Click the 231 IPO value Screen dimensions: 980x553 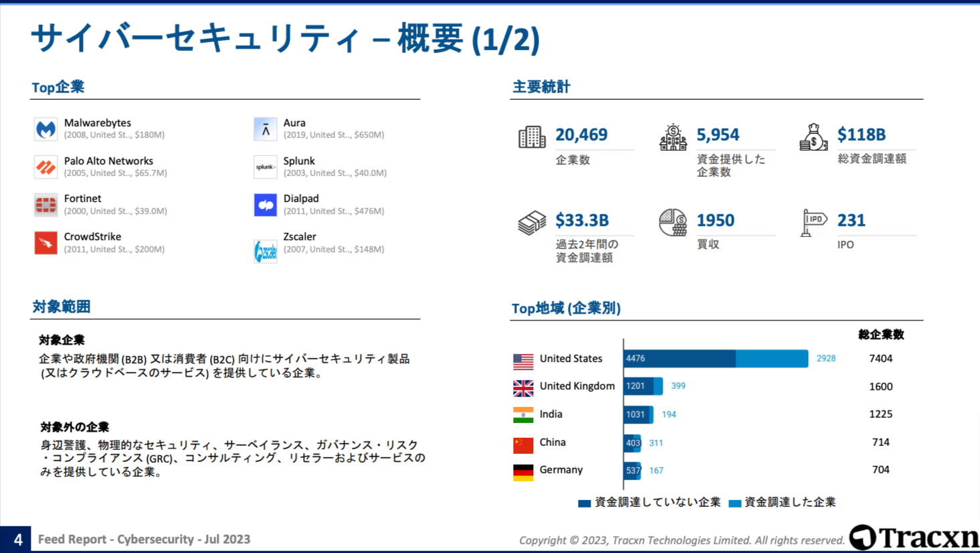click(852, 220)
